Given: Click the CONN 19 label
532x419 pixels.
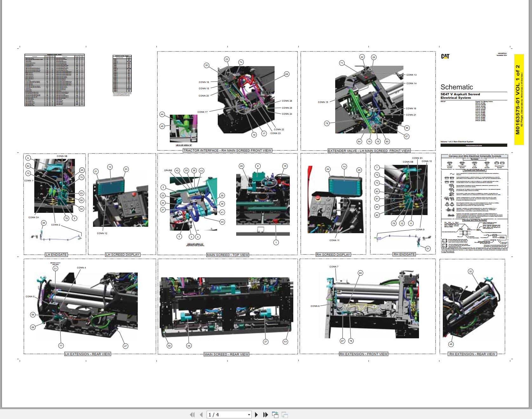Looking at the screenshot, I should [x=323, y=102].
